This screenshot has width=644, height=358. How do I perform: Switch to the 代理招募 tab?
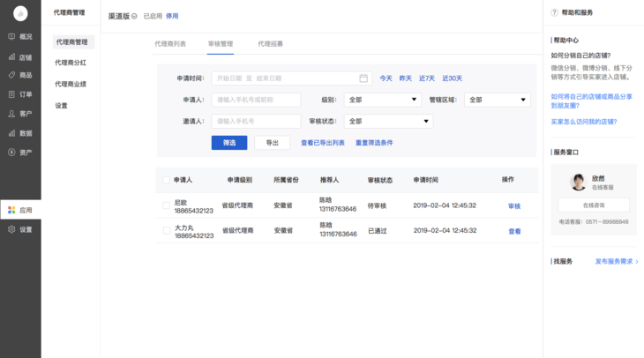(270, 43)
